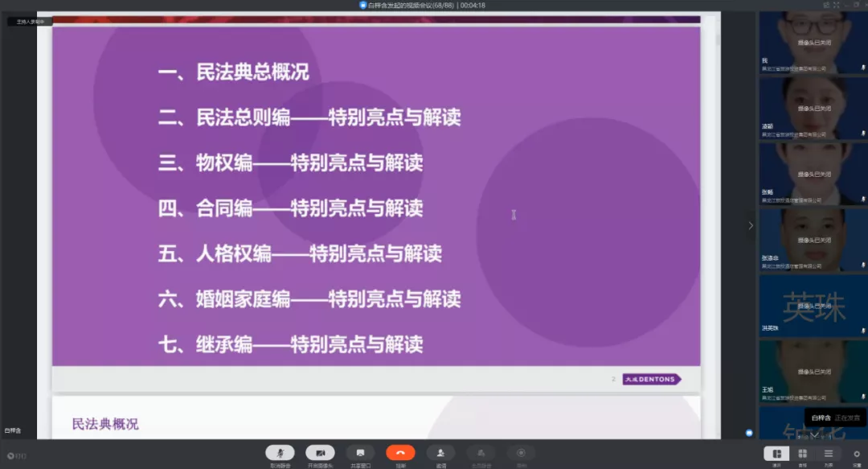Open the invite participants button
The height and width of the screenshot is (469, 868).
click(440, 453)
